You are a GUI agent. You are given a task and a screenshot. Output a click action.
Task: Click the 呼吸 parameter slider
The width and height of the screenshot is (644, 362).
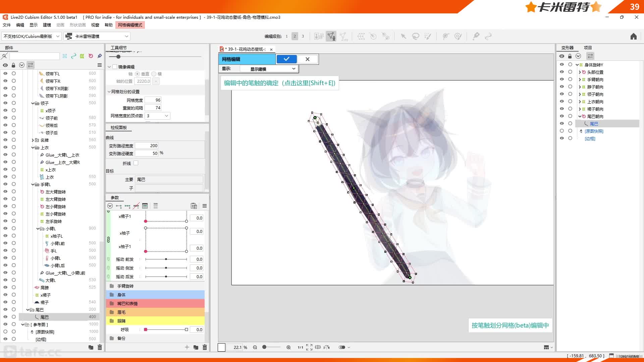click(x=166, y=329)
